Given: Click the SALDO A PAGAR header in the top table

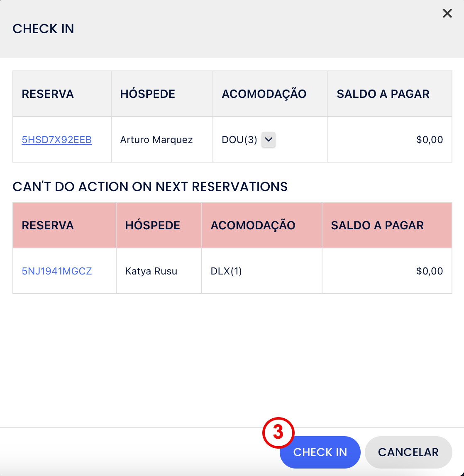Looking at the screenshot, I should [383, 94].
